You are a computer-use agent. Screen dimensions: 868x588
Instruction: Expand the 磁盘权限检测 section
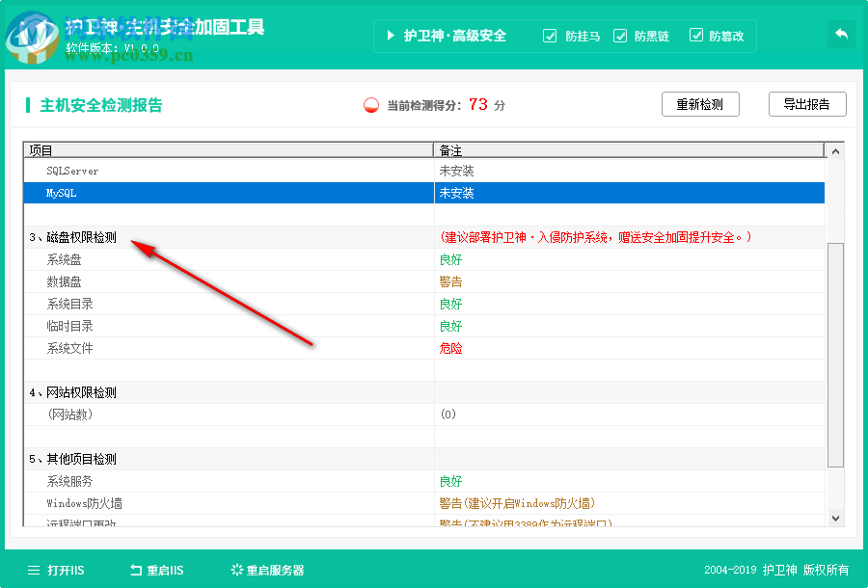[x=72, y=236]
